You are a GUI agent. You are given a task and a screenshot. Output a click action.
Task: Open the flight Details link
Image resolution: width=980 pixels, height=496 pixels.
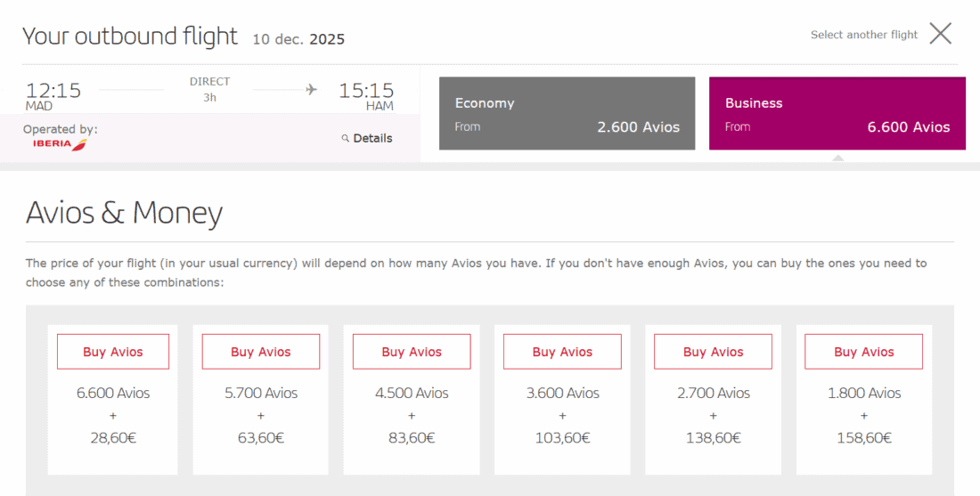coord(372,138)
